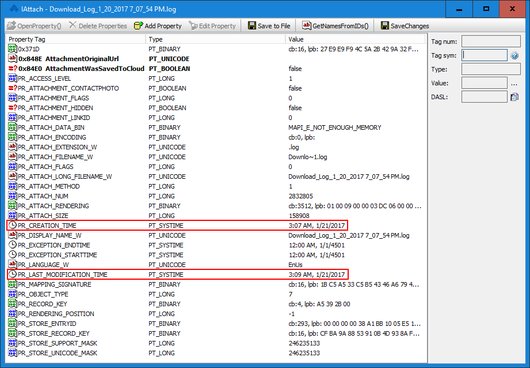
Task: Click the 3:09 AM, 1/21/2017 value
Action: point(317,274)
